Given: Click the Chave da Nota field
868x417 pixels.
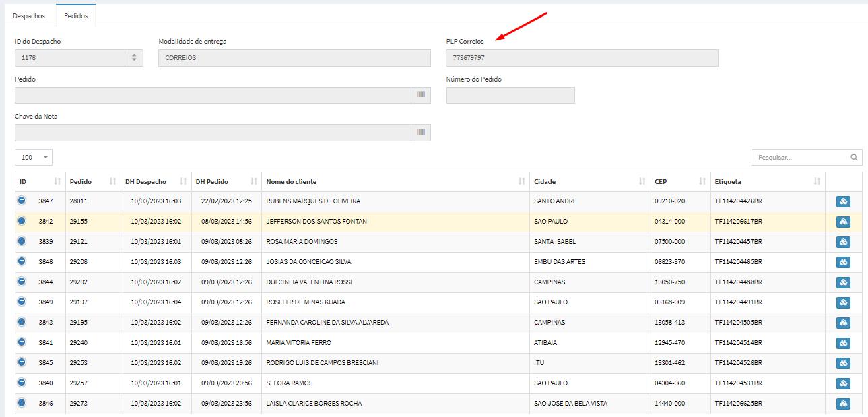Looking at the screenshot, I should [x=213, y=133].
